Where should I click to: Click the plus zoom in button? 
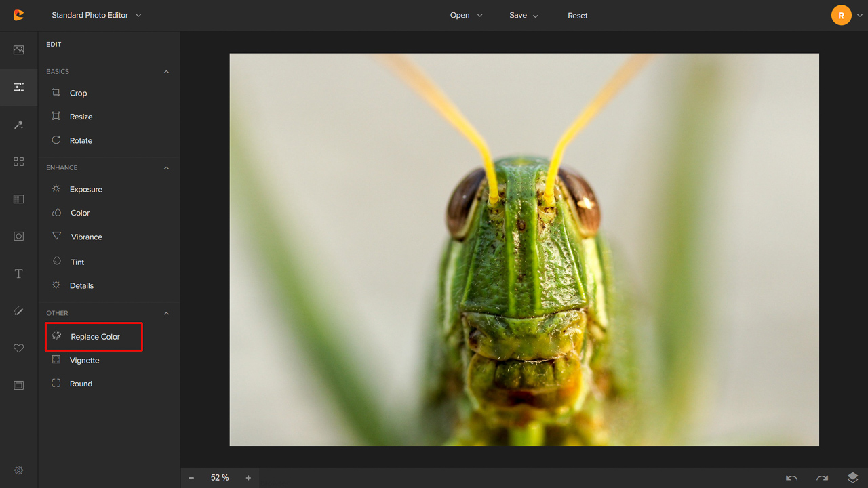click(x=248, y=478)
